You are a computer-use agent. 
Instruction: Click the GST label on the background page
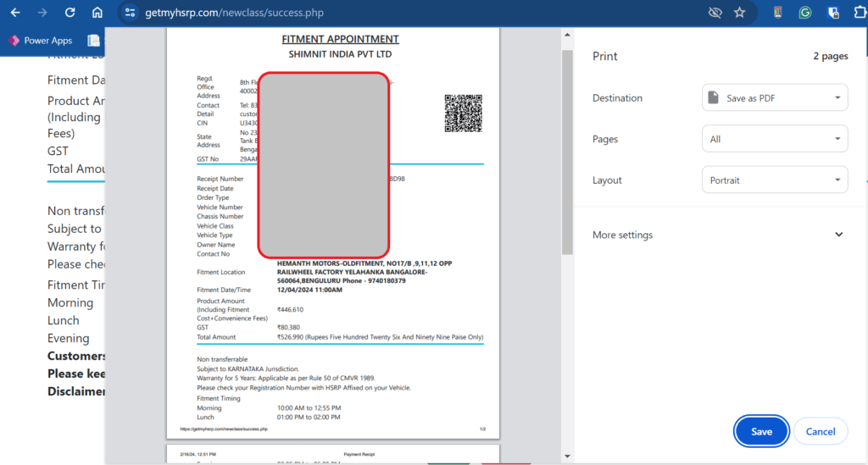(58, 151)
